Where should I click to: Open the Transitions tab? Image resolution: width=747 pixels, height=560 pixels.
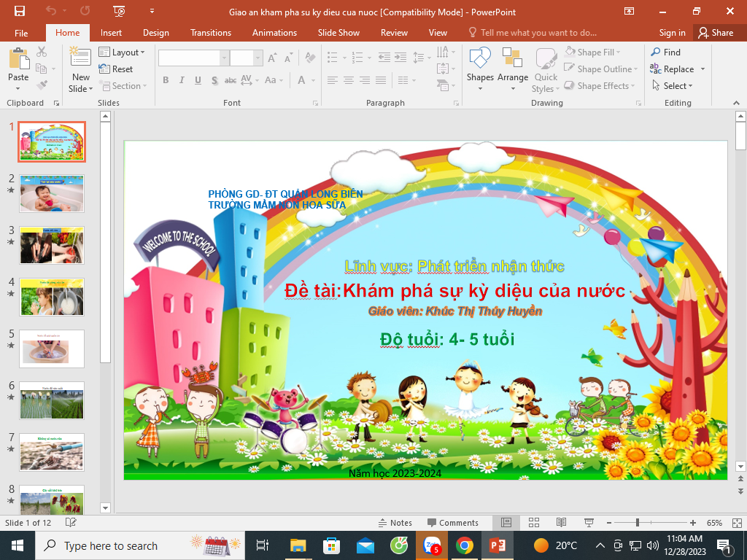(211, 33)
